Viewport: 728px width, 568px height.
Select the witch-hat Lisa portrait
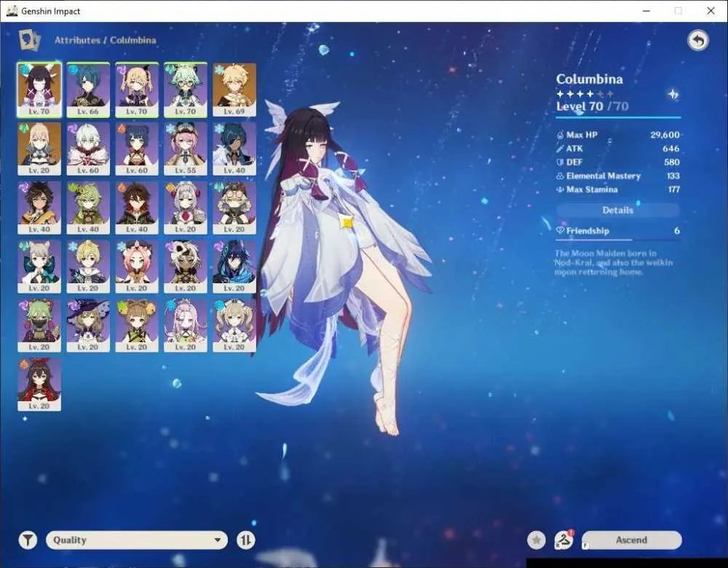point(88,326)
